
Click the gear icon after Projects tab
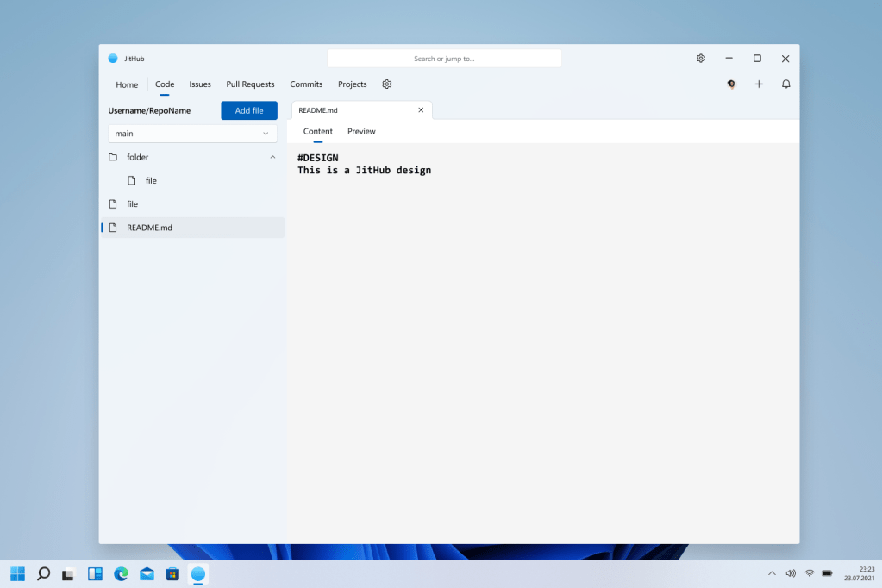387,84
